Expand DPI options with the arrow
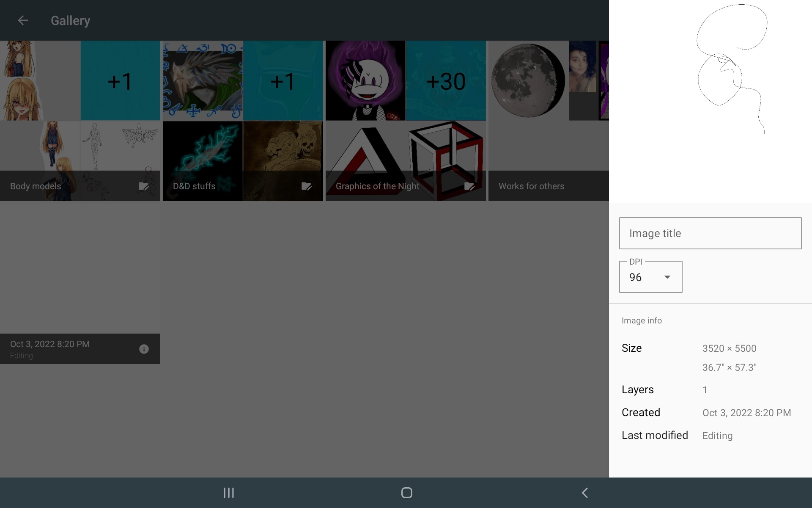812x508 pixels. pos(667,277)
